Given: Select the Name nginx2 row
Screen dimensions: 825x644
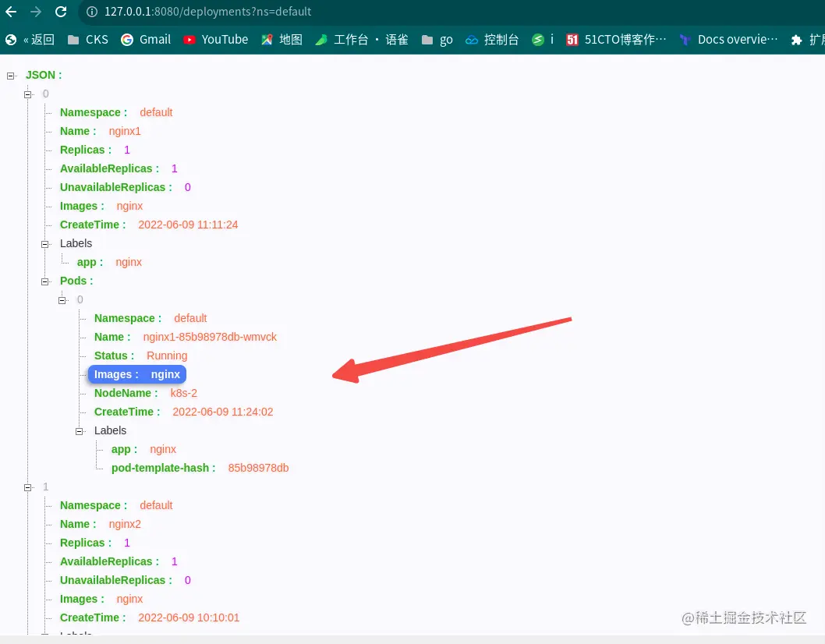Looking at the screenshot, I should coord(100,524).
